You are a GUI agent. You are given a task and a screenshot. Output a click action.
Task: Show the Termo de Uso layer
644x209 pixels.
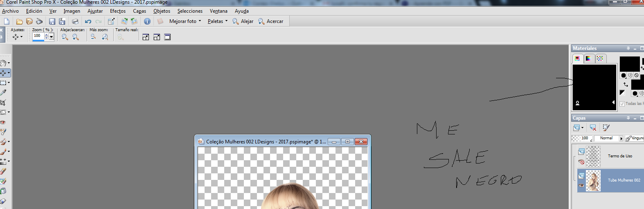(x=581, y=162)
